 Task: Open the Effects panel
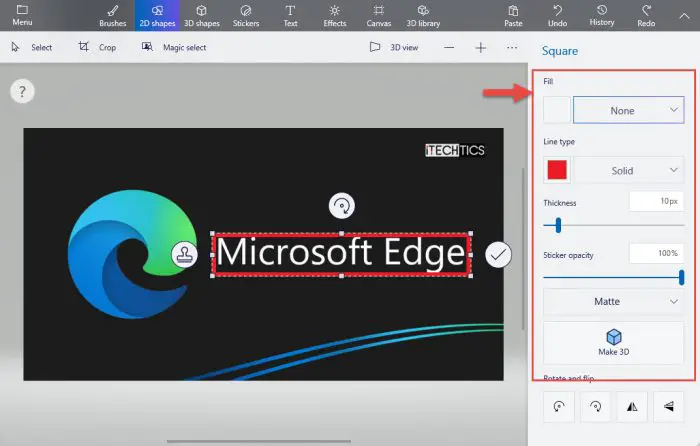(334, 14)
